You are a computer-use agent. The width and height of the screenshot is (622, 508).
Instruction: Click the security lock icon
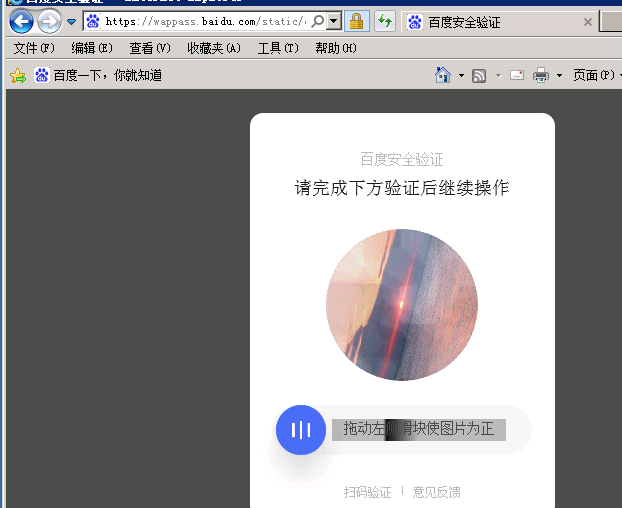point(356,21)
